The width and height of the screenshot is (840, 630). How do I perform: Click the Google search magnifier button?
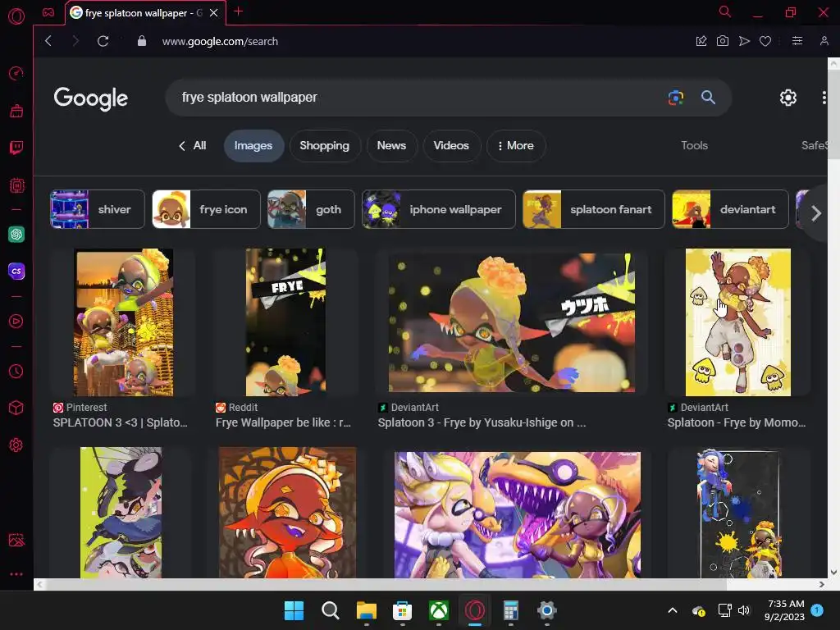708,98
